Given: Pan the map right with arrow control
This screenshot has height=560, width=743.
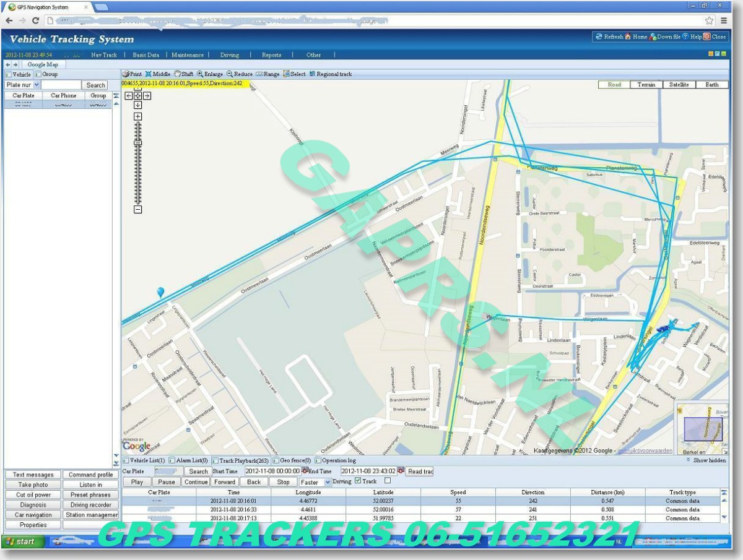Looking at the screenshot, I should coord(147,95).
